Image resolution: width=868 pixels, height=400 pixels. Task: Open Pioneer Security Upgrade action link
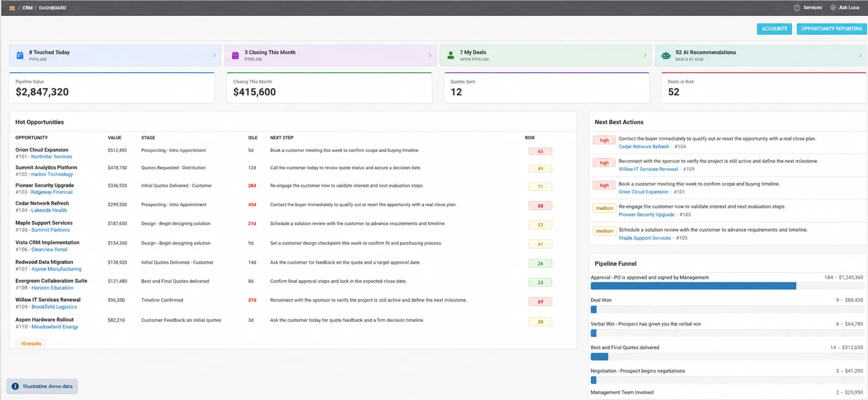pyautogui.click(x=647, y=215)
